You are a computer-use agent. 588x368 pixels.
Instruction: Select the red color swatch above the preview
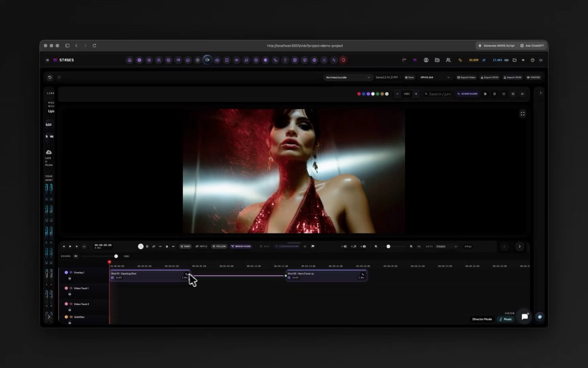358,93
